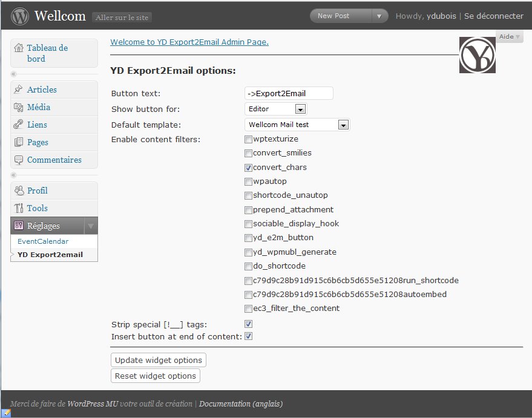The height and width of the screenshot is (418, 532).
Task: Open the Aide help dropdown
Action: pyautogui.click(x=509, y=37)
